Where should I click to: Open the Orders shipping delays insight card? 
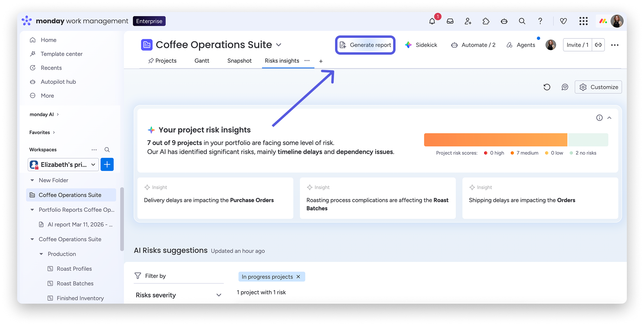540,198
